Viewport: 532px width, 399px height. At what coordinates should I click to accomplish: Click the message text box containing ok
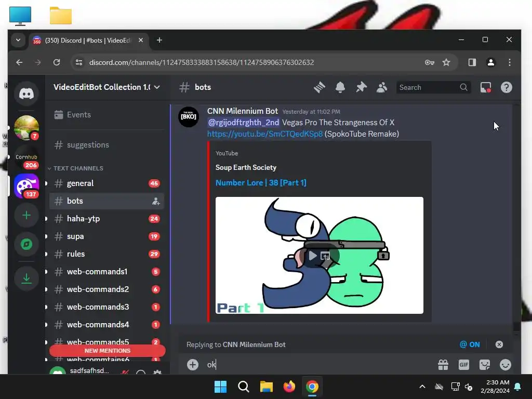tap(319, 365)
